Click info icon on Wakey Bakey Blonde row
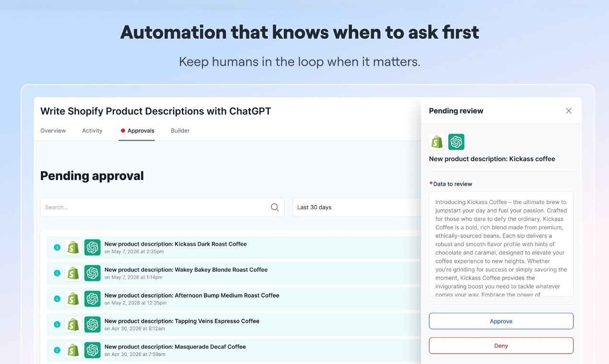The height and width of the screenshot is (364, 609). pos(57,273)
